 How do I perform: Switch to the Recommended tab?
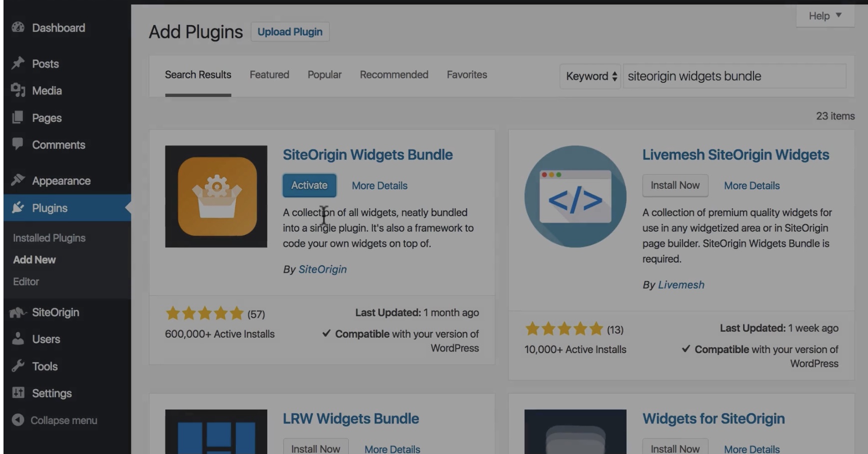click(394, 75)
